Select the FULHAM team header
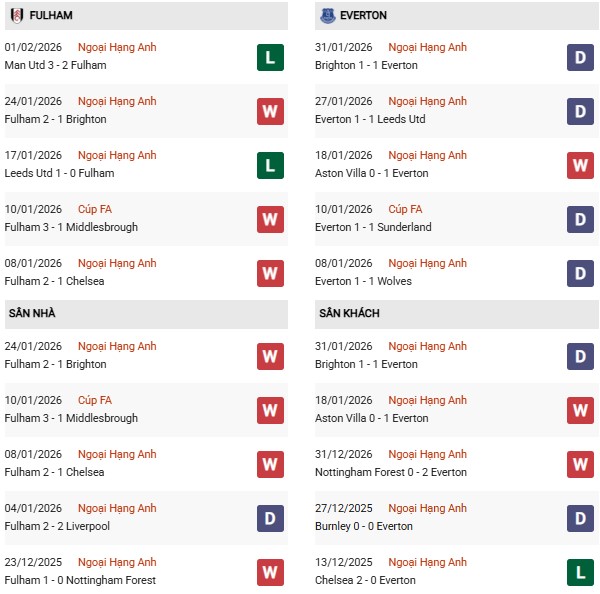 (51, 16)
